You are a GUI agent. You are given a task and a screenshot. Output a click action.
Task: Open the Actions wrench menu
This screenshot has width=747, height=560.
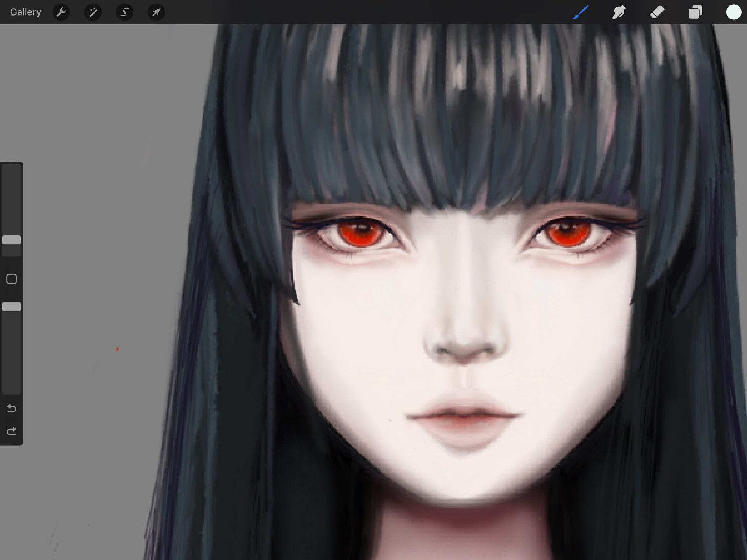[61, 12]
